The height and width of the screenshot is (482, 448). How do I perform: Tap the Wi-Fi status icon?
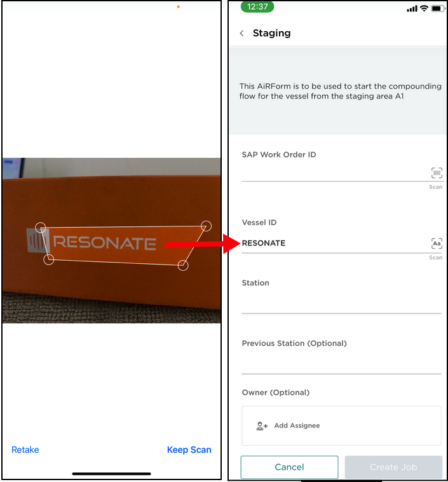pyautogui.click(x=424, y=8)
